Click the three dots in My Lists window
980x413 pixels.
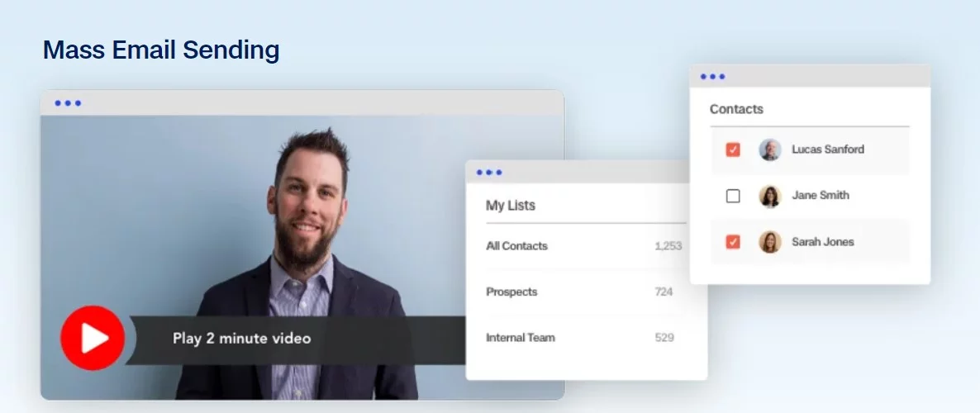[489, 173]
